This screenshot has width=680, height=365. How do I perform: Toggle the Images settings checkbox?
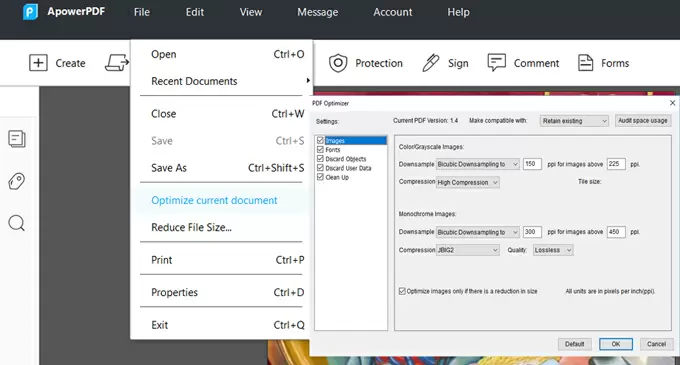pyautogui.click(x=320, y=140)
